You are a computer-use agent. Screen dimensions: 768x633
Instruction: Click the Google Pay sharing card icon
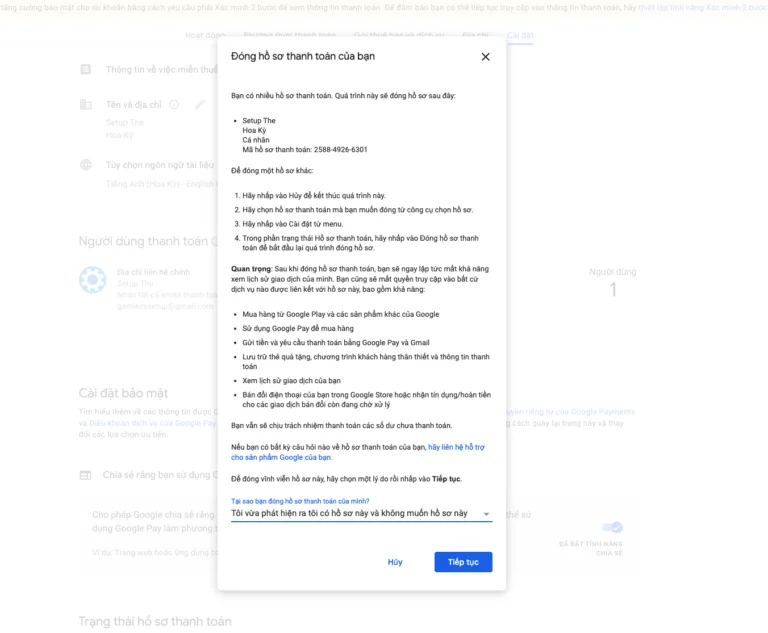click(x=86, y=475)
